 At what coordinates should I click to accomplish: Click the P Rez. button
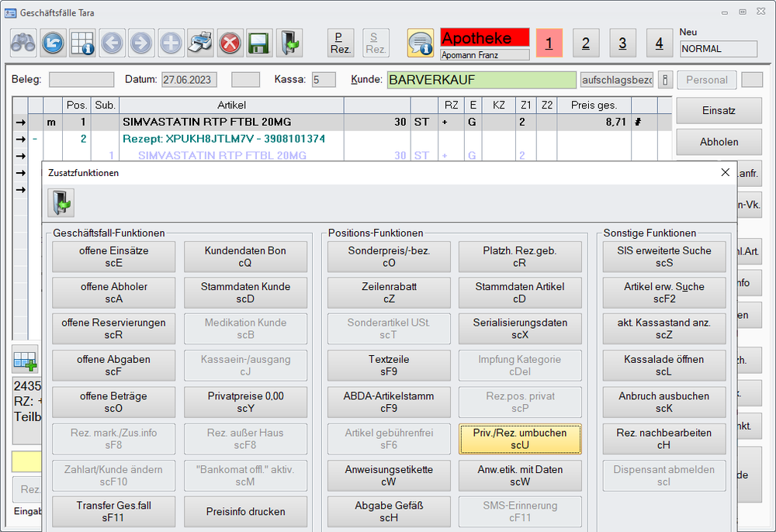340,43
